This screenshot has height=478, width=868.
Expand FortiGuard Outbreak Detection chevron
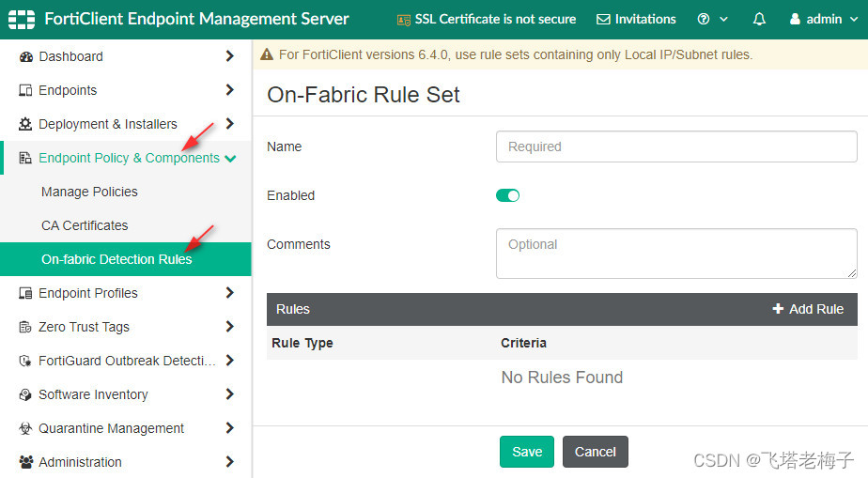(x=230, y=361)
